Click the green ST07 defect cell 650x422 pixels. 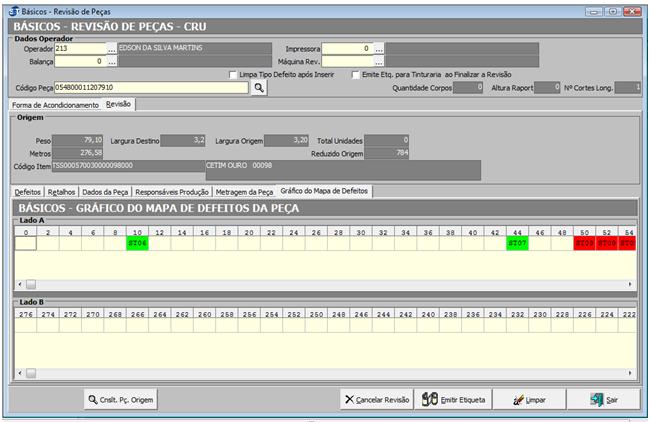click(517, 243)
